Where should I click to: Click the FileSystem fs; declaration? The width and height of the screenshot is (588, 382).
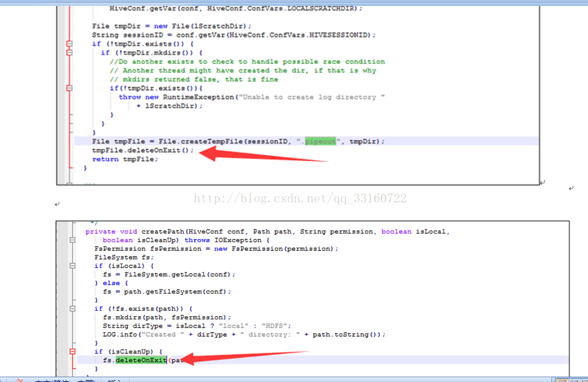124,258
